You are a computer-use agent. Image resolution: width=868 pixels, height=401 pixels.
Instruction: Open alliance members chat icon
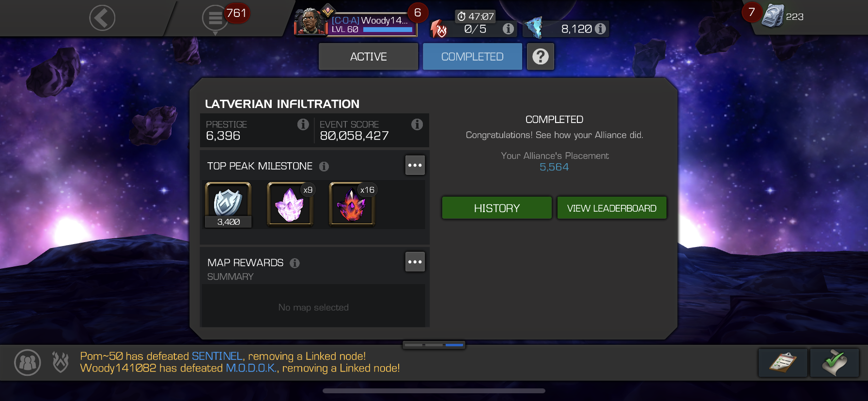28,362
